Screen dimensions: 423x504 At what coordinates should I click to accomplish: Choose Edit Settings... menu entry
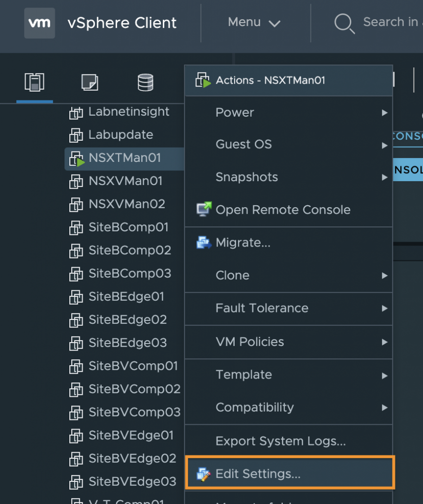[290, 473]
